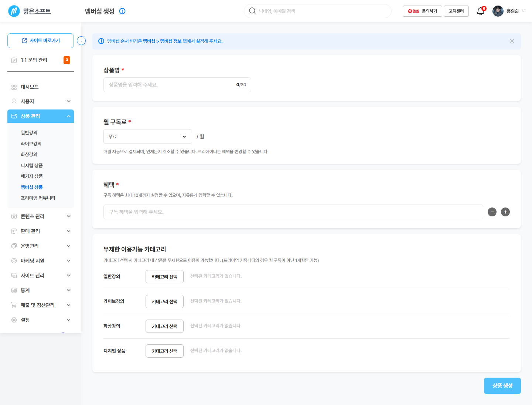Screen dimensions: 532x405
Task: Click the 판매 관리 icon
Action: tap(14, 231)
